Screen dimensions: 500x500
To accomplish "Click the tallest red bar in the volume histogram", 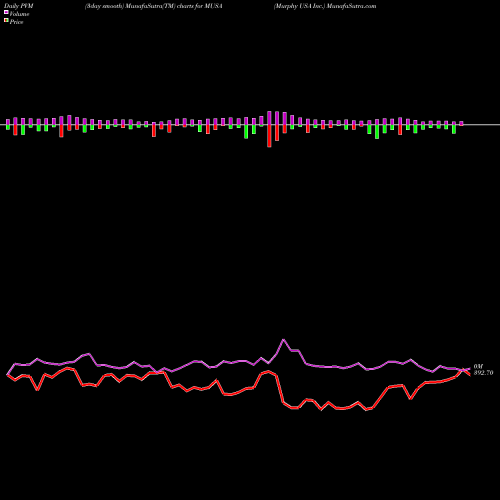I will (x=269, y=136).
